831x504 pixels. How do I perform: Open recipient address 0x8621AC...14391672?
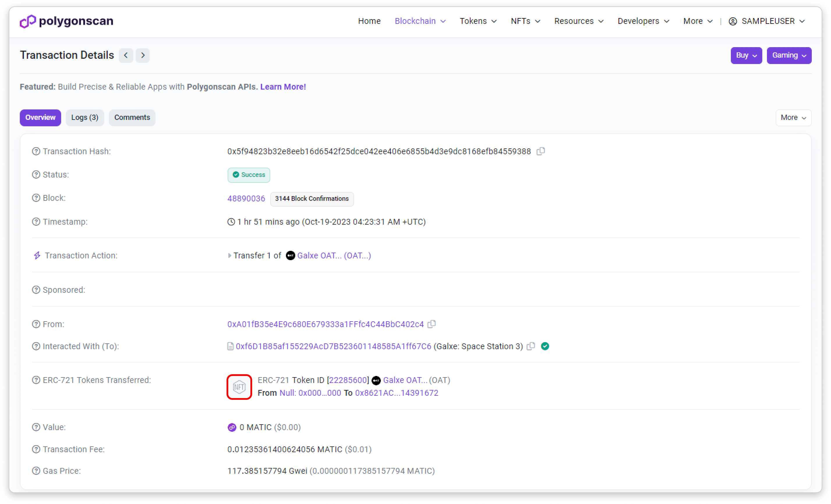tap(397, 393)
